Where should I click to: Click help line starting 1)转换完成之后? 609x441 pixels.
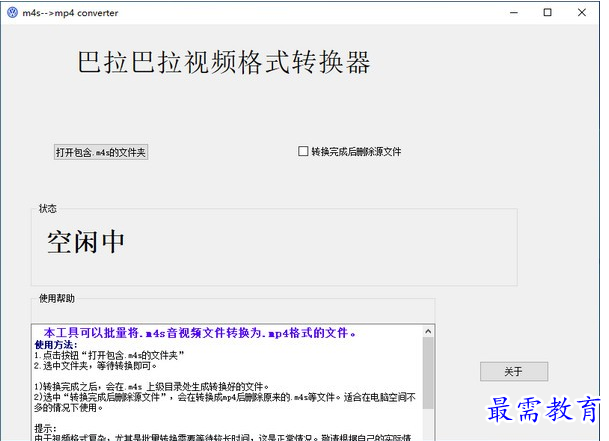(151, 387)
